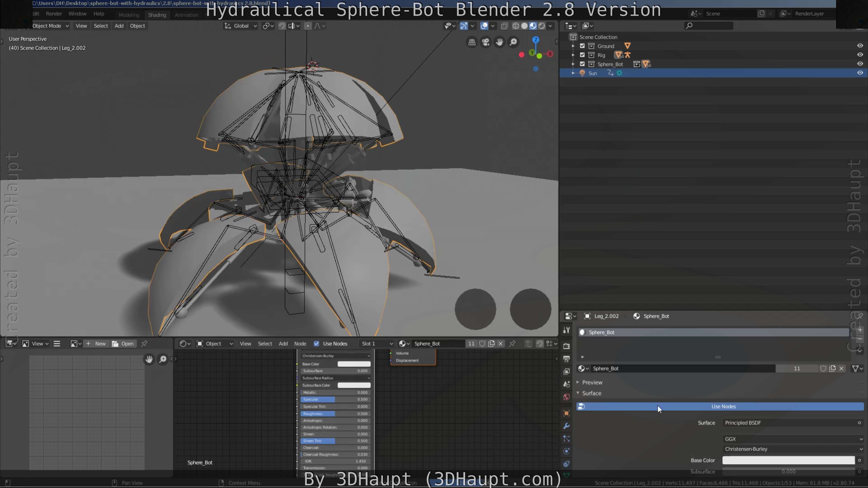Add a new material slot
The image size is (868, 488).
tap(860, 330)
